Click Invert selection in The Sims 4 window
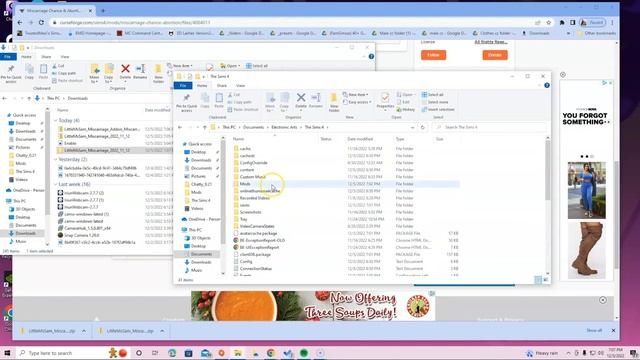Screen dimensions: 640x360 (x=438, y=109)
